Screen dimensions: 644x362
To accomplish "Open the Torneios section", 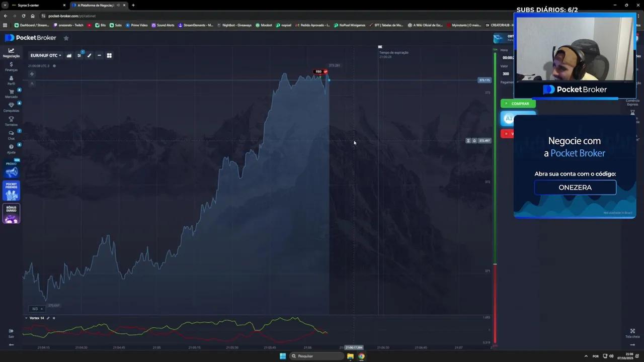I will pyautogui.click(x=11, y=121).
